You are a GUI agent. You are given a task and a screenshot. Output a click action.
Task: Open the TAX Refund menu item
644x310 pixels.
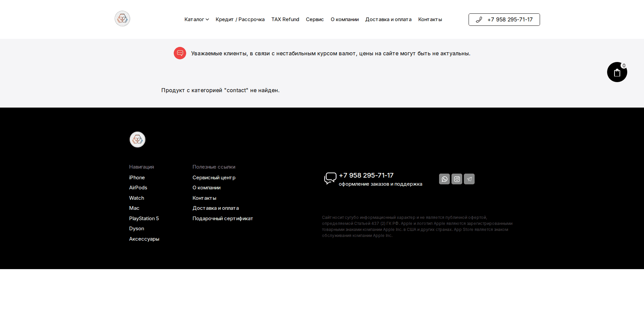click(x=285, y=19)
